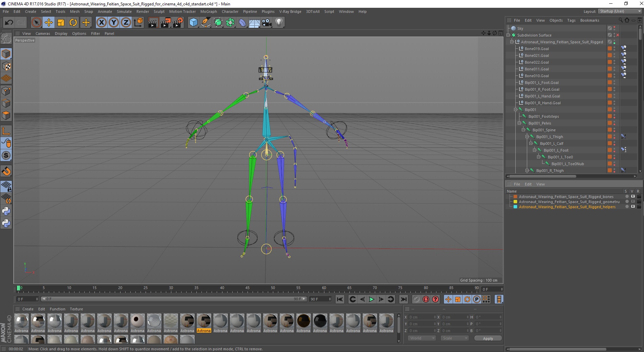This screenshot has width=644, height=352.
Task: Toggle autokeying red circle button
Action: pos(426,299)
